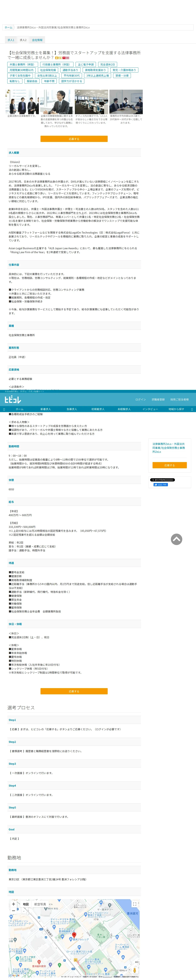Click the sidebar 応募する button

pos(169,465)
